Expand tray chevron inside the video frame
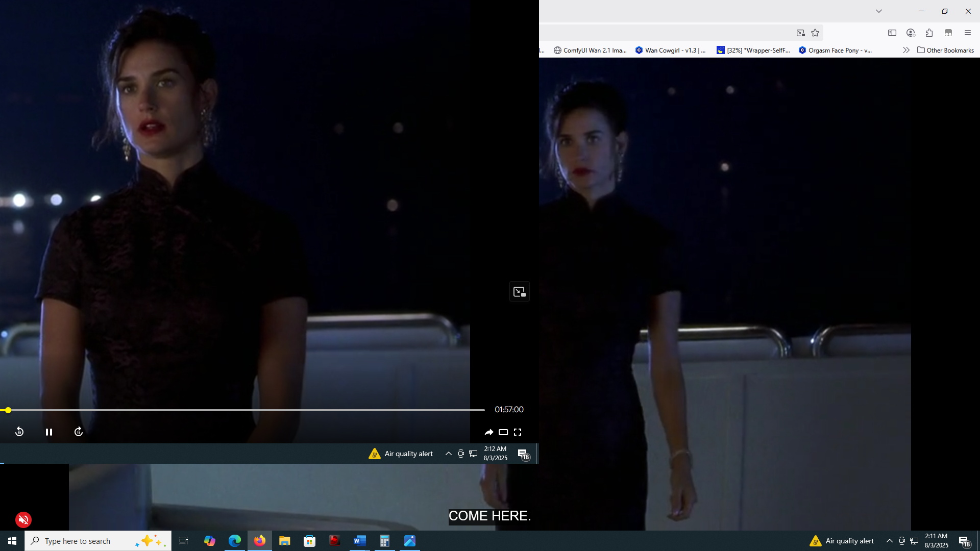This screenshot has height=551, width=980. coord(449,454)
